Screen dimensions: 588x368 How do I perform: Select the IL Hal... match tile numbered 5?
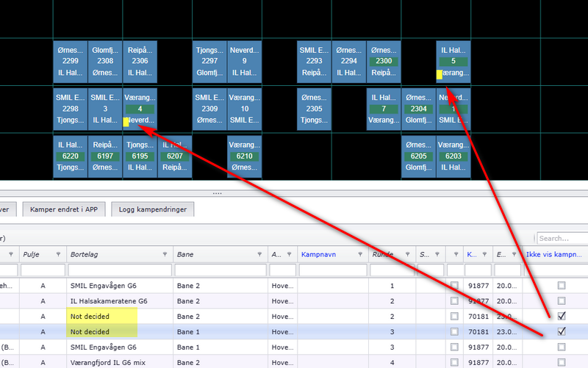pos(453,62)
